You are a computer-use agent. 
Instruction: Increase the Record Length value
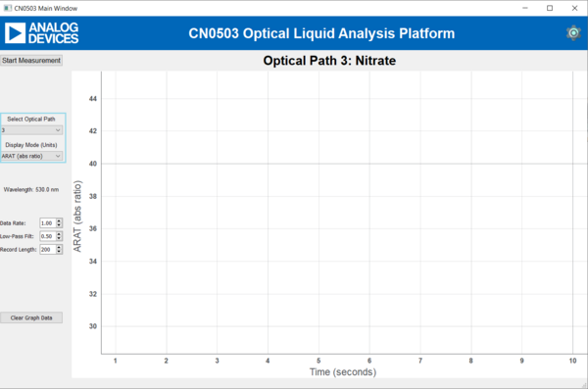click(x=59, y=247)
